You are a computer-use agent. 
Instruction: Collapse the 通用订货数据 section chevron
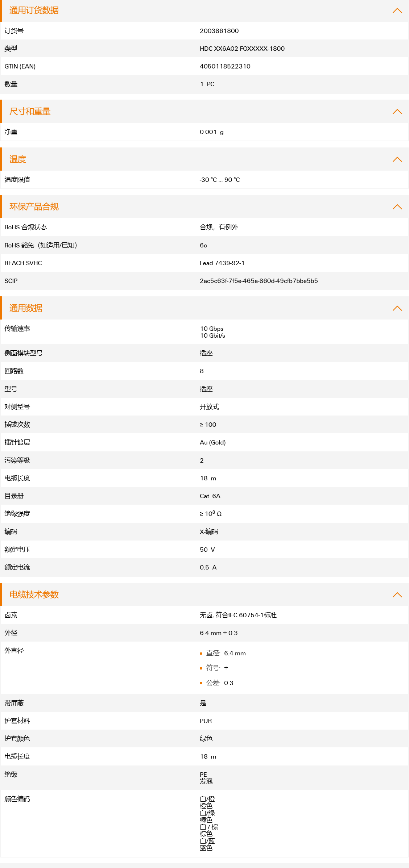tap(397, 11)
